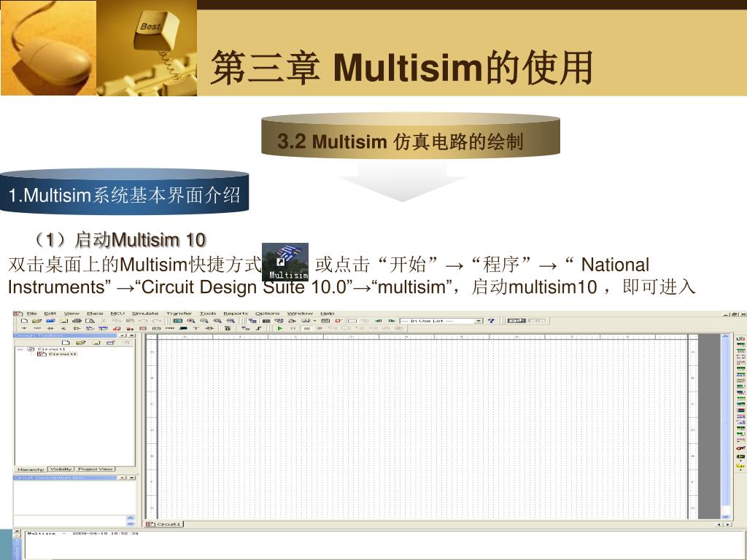Screen dimensions: 747x560
Task: Open the Options menu
Action: pyautogui.click(x=267, y=314)
